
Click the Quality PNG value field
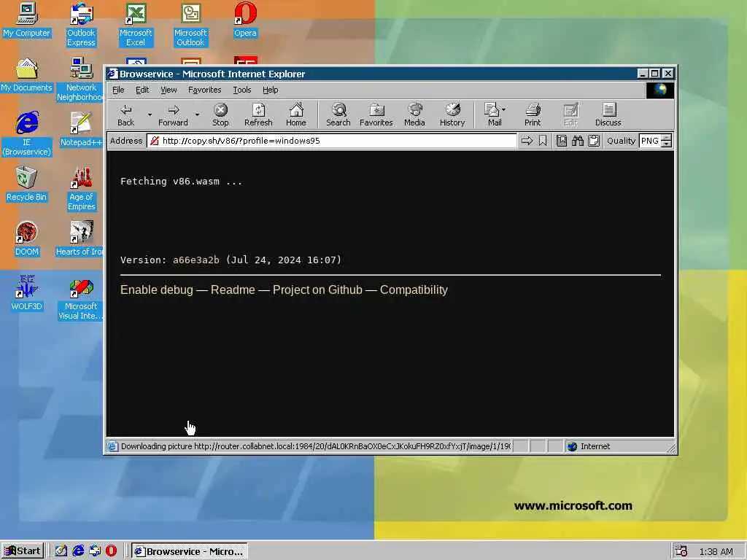click(650, 141)
